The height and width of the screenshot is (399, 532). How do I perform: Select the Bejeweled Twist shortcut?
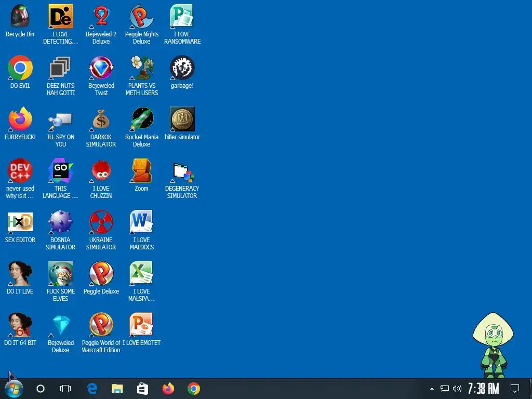point(101,68)
